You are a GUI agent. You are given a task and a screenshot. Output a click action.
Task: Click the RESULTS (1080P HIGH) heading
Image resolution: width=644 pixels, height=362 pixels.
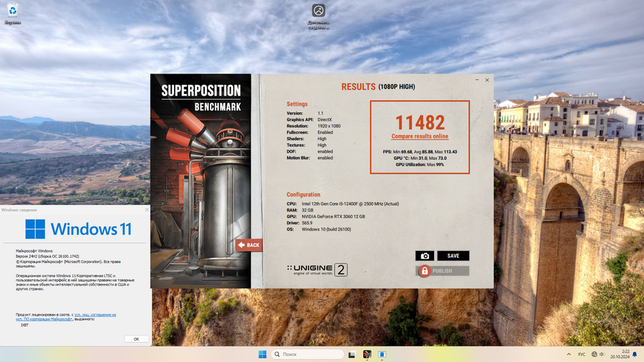point(378,87)
